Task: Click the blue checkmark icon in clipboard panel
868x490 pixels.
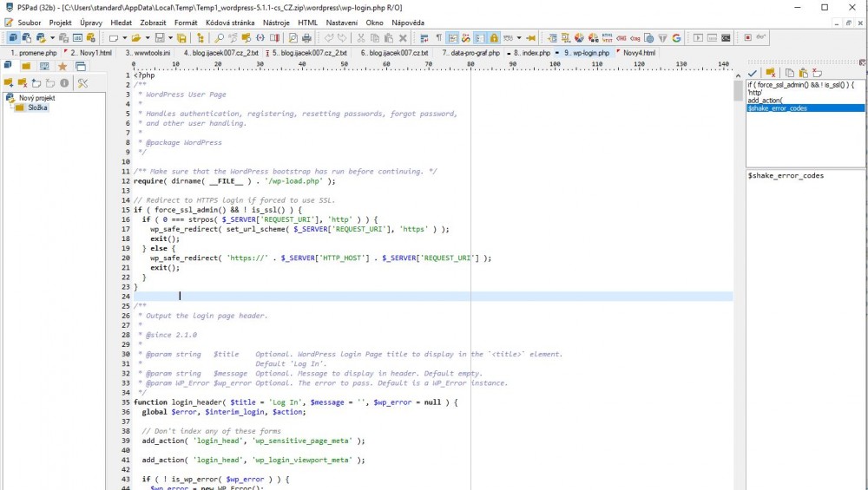Action: click(752, 73)
